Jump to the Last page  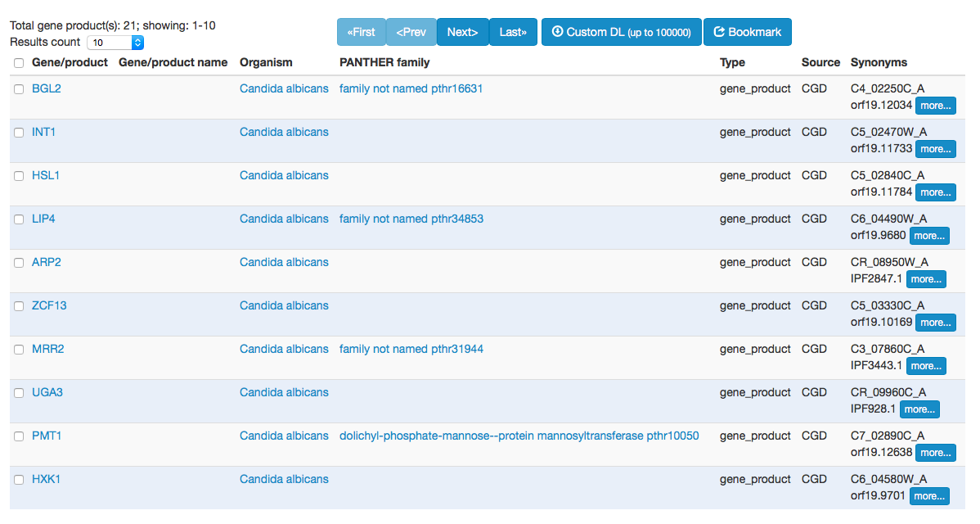point(513,32)
